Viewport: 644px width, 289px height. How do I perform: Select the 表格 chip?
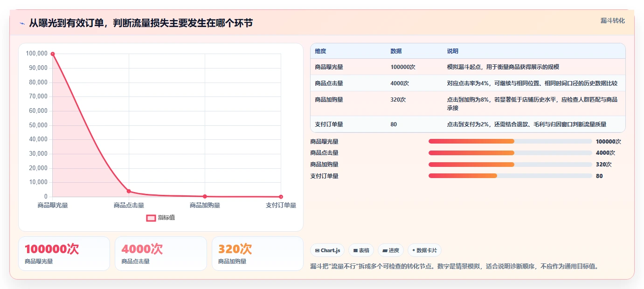[x=361, y=250]
